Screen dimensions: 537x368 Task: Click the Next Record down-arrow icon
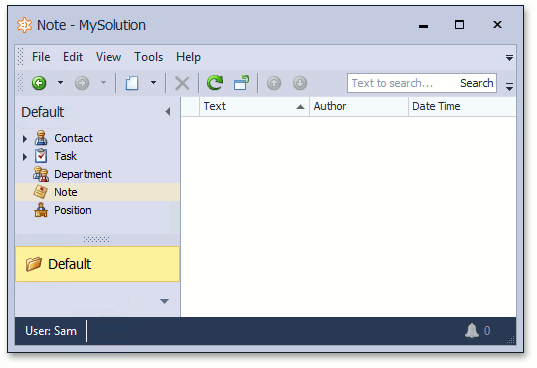tap(300, 83)
